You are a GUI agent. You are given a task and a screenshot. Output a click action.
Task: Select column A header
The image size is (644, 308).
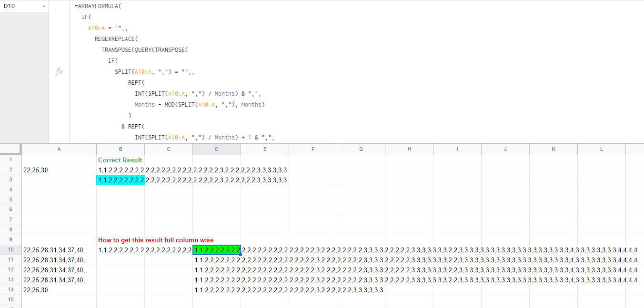coord(59,149)
